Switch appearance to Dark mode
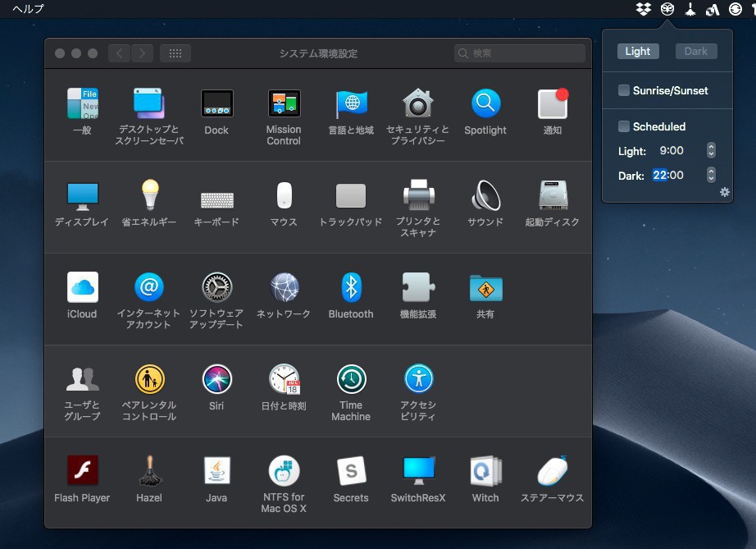 (x=696, y=51)
